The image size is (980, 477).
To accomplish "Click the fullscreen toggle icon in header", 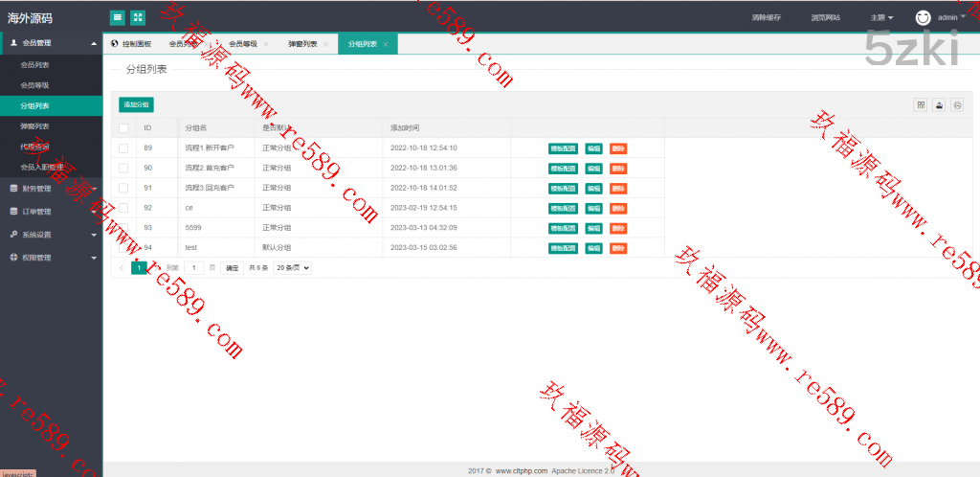I will 138,17.
